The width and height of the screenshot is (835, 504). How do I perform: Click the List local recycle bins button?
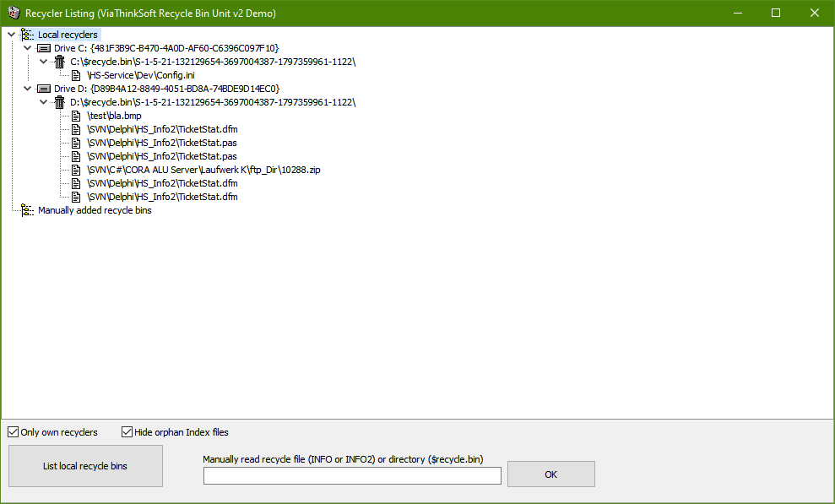click(86, 466)
